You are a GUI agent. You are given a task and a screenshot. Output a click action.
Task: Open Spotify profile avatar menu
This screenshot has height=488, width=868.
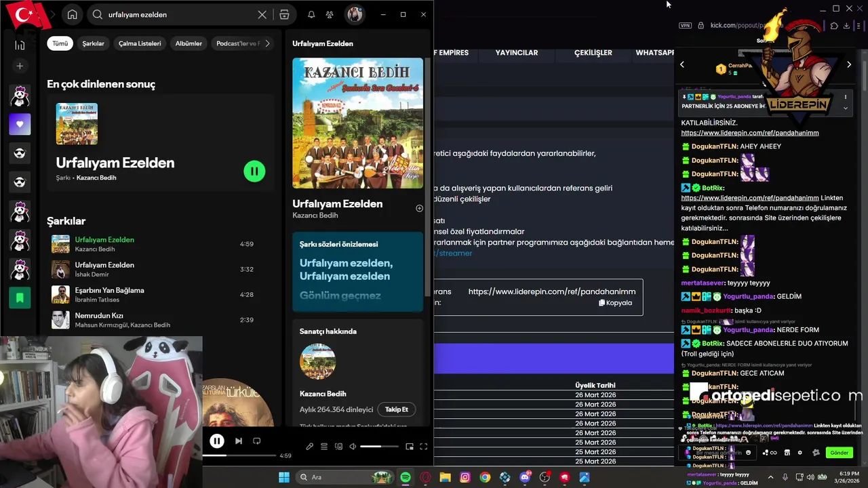tap(355, 14)
